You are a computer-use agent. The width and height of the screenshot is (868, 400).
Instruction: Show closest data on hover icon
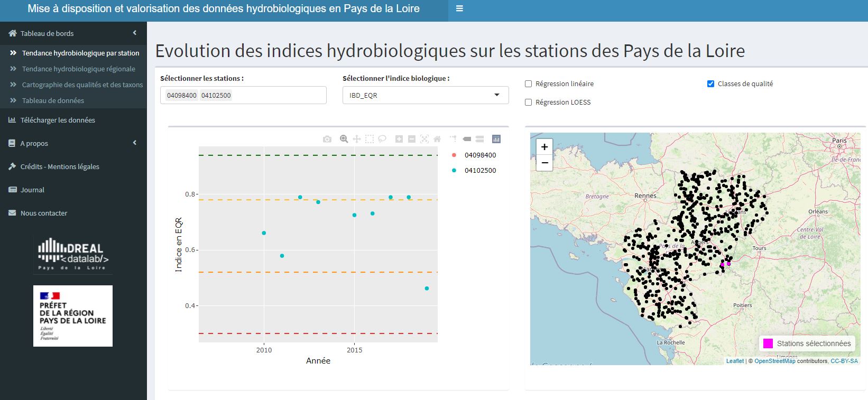[467, 139]
